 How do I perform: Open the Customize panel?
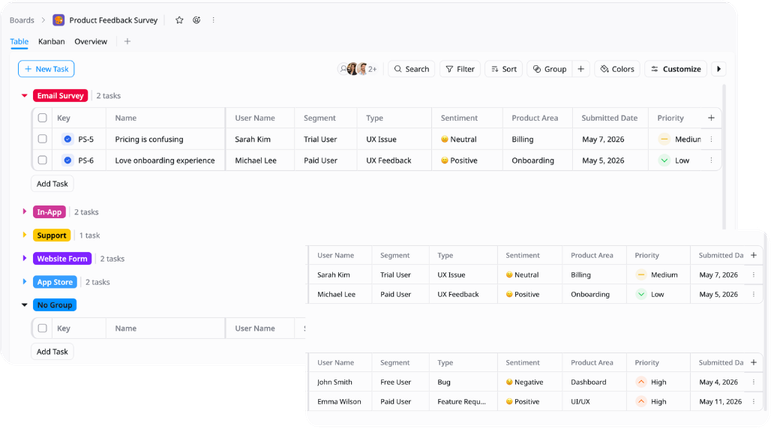676,69
